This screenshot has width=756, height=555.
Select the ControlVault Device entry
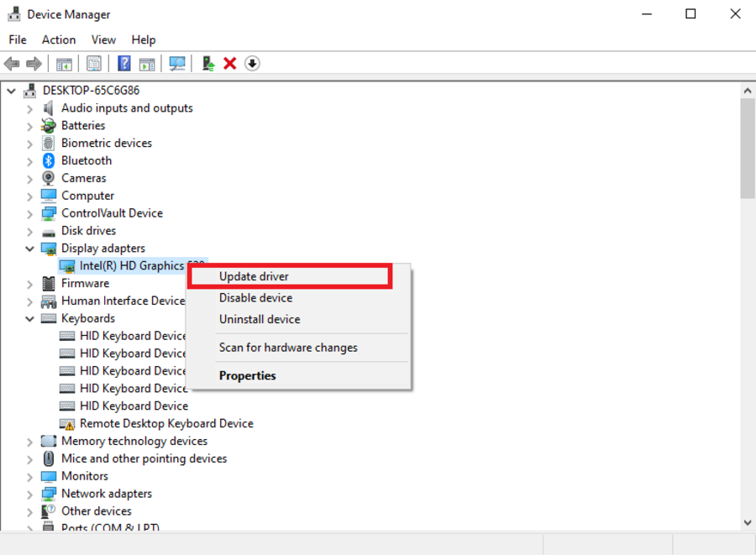[x=112, y=213]
